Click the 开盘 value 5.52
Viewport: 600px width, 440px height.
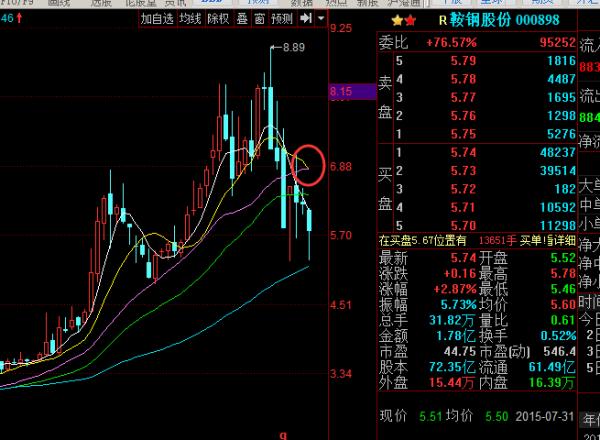click(563, 258)
